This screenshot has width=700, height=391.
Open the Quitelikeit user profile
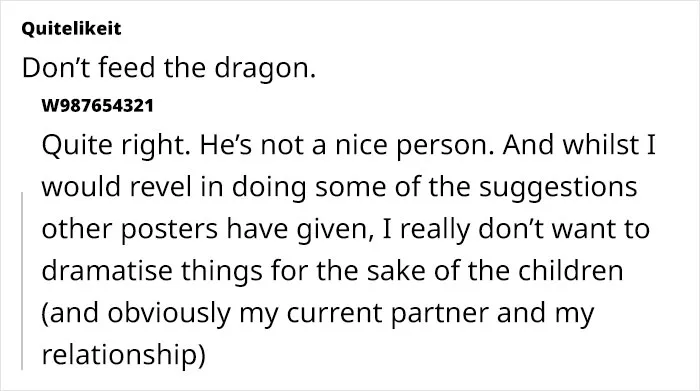(x=71, y=29)
